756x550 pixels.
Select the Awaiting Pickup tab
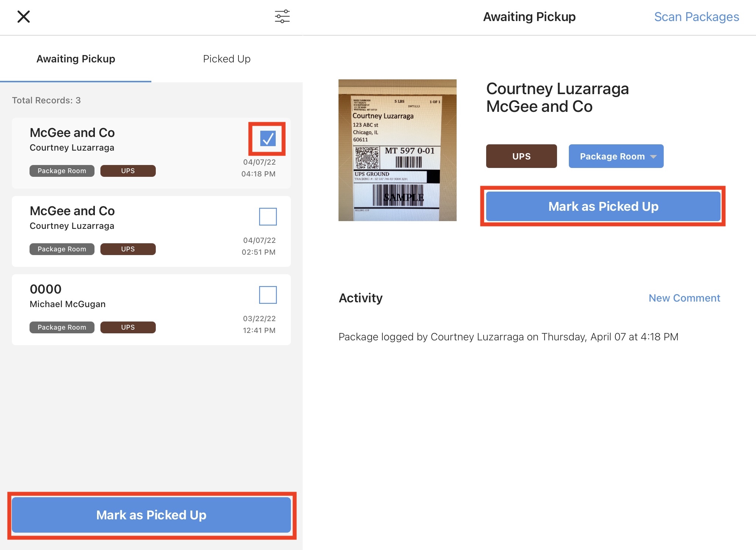(x=76, y=59)
